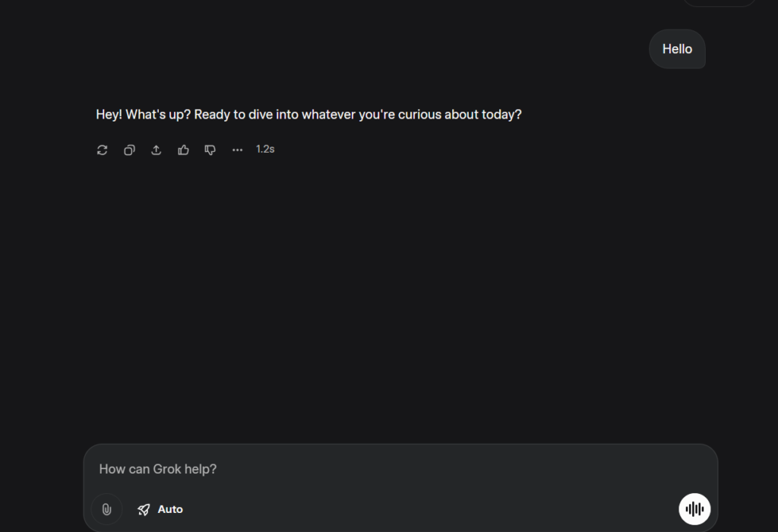
Task: Expand more actions via the three-dot icon
Action: [x=238, y=150]
